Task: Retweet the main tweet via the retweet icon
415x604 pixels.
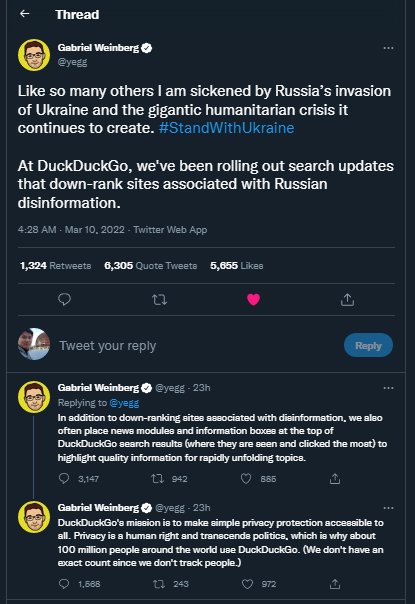Action: pos(159,299)
